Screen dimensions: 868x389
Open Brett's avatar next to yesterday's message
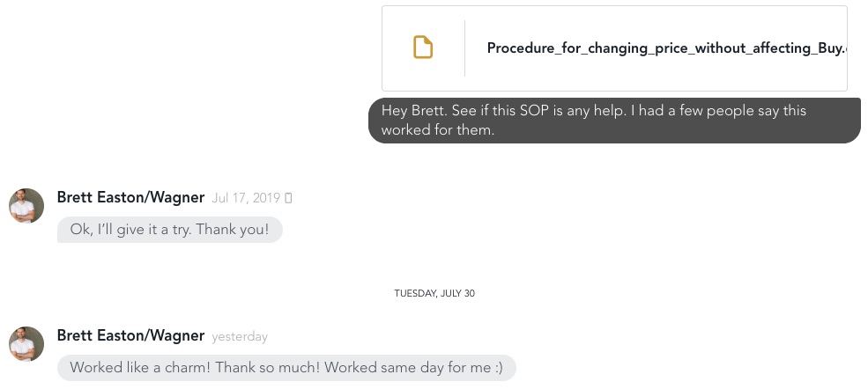pyautogui.click(x=26, y=344)
